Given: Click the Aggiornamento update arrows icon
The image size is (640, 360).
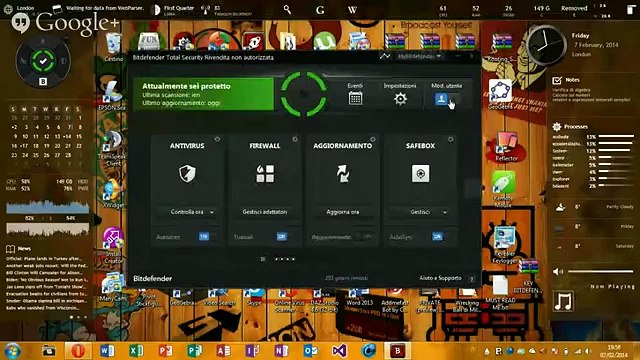Looking at the screenshot, I should [x=343, y=173].
